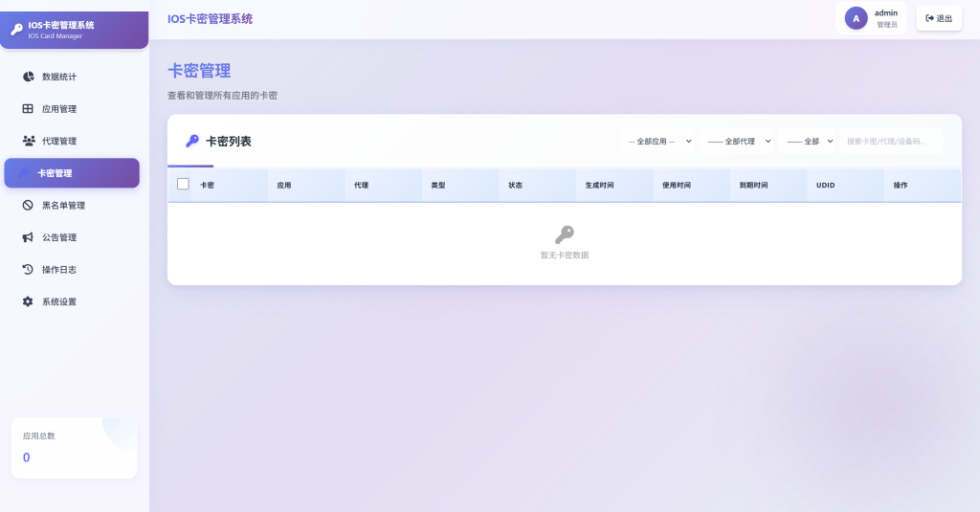This screenshot has width=980, height=512.
Task: Click the gray key icon in empty table
Action: coord(565,234)
